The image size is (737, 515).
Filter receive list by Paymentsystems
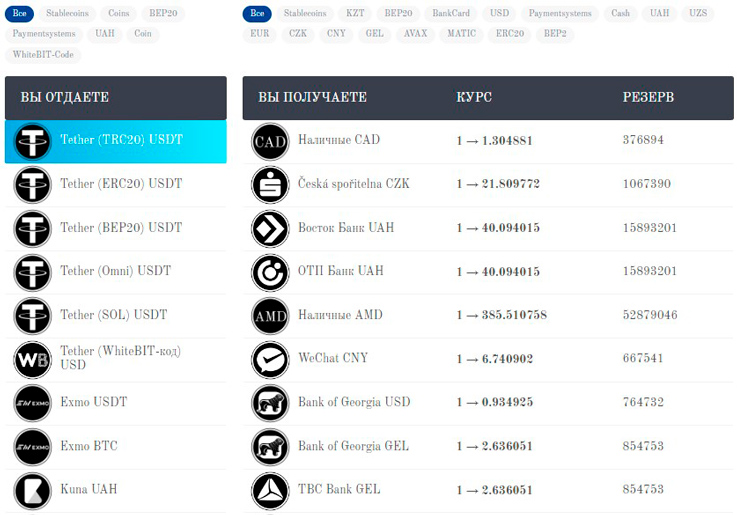coord(560,13)
